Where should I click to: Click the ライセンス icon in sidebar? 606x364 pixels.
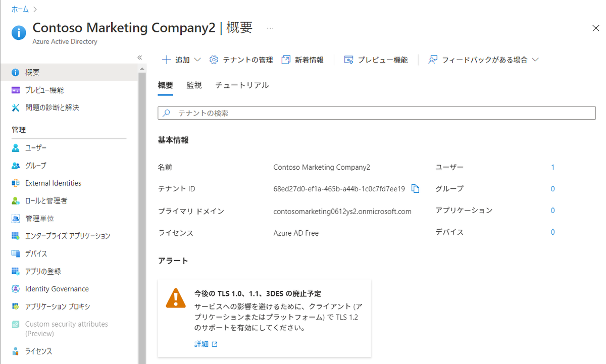[x=16, y=351]
